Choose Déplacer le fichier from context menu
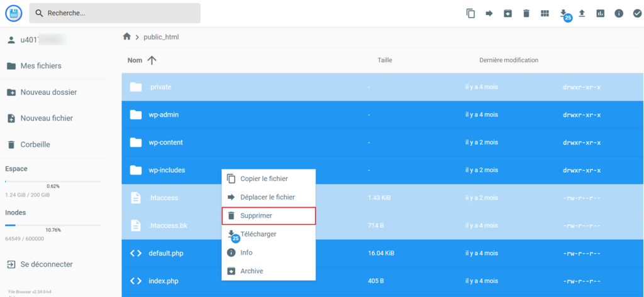This screenshot has width=644, height=297. tap(269, 197)
